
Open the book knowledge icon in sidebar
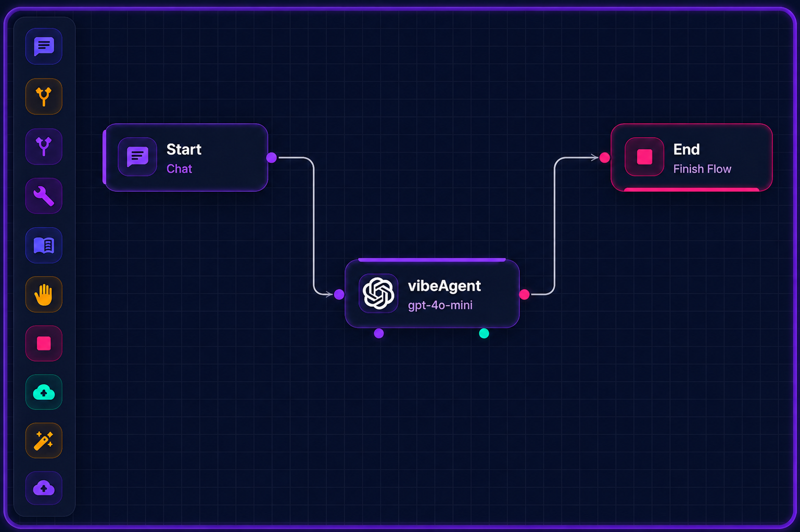[44, 245]
